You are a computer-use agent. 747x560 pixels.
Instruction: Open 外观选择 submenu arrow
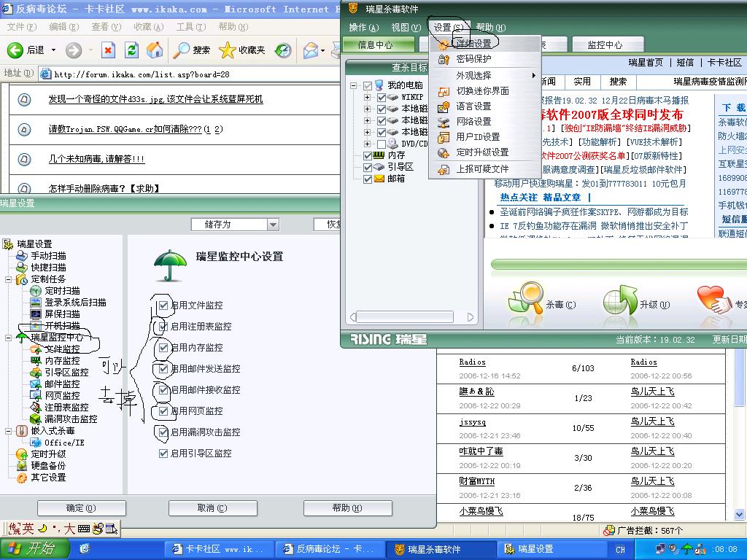click(533, 75)
